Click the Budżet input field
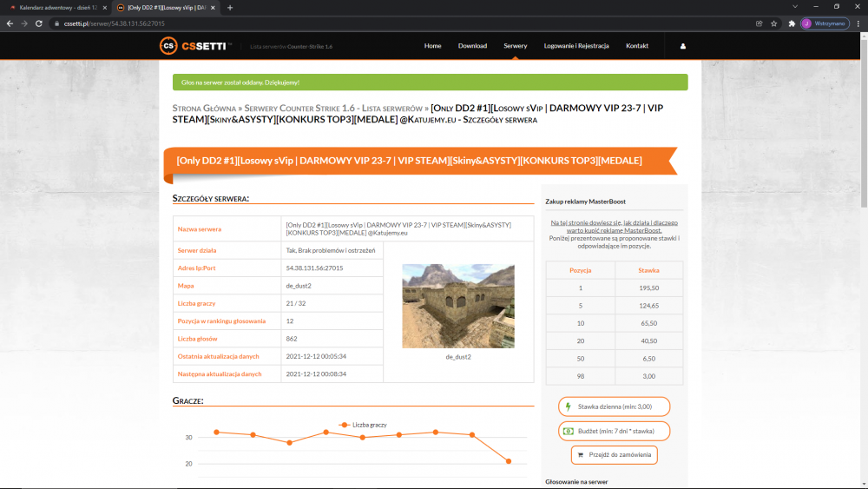Viewport: 868px width, 489px height. coord(614,431)
